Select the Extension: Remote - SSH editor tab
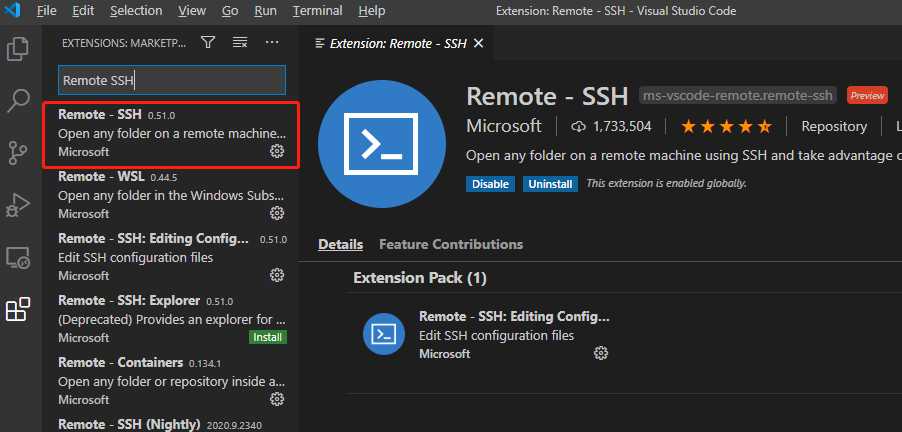 click(x=398, y=43)
